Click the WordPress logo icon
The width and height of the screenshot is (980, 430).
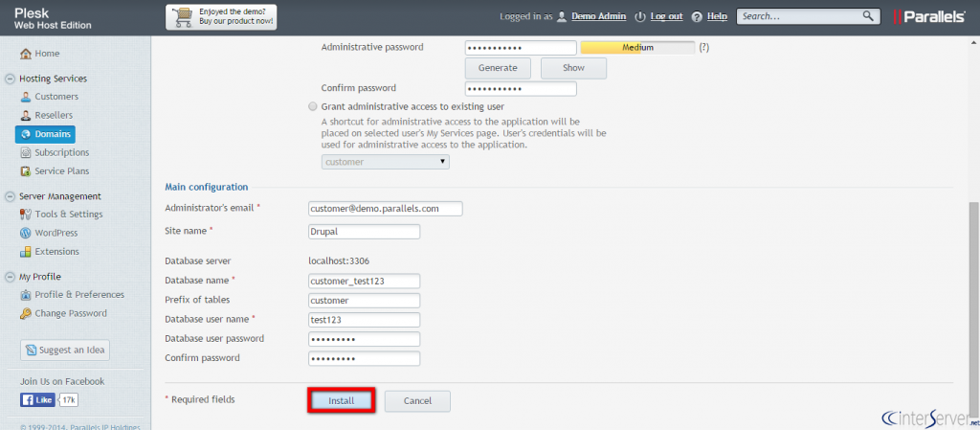(26, 233)
